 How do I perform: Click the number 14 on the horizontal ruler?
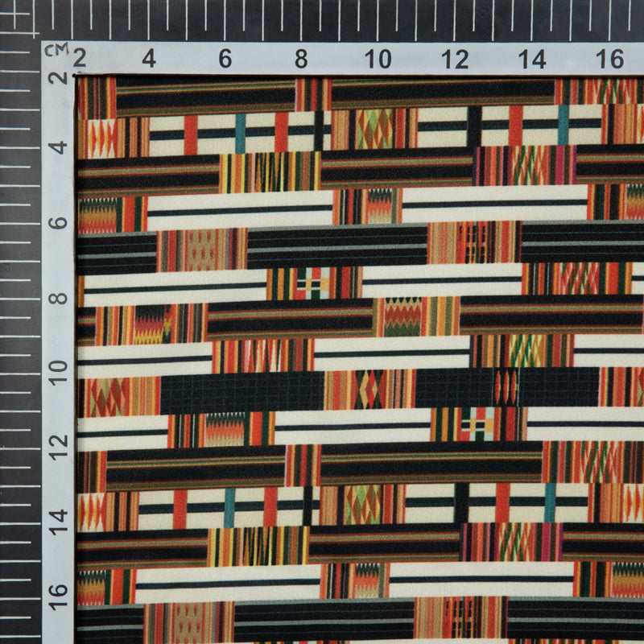(532, 60)
